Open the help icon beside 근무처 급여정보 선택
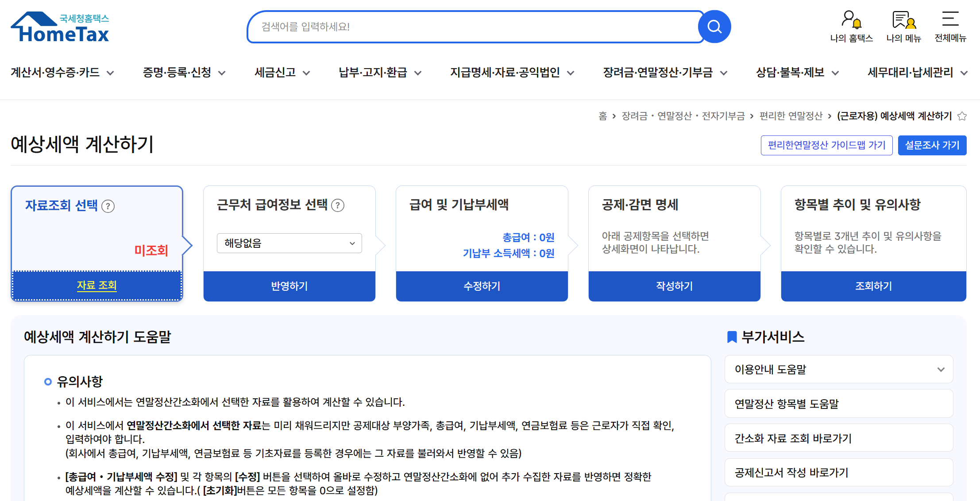The height and width of the screenshot is (501, 980). pyautogui.click(x=338, y=205)
